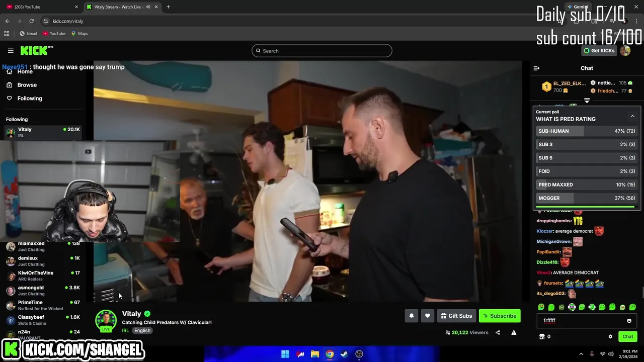
Task: Open the Kick hamburger sidebar menu
Action: 11,51
